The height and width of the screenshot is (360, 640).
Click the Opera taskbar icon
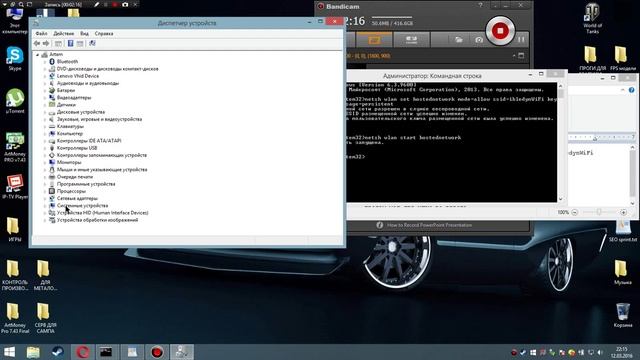pos(82,352)
